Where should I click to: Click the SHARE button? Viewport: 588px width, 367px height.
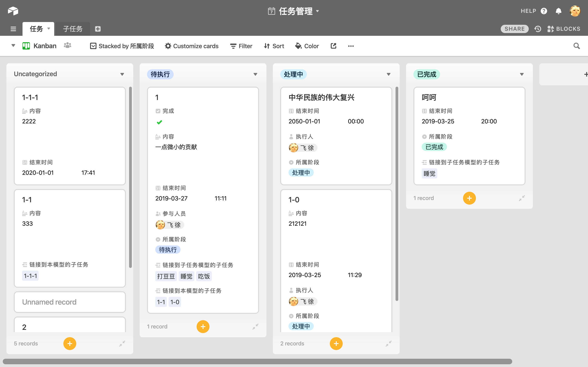[x=514, y=29]
